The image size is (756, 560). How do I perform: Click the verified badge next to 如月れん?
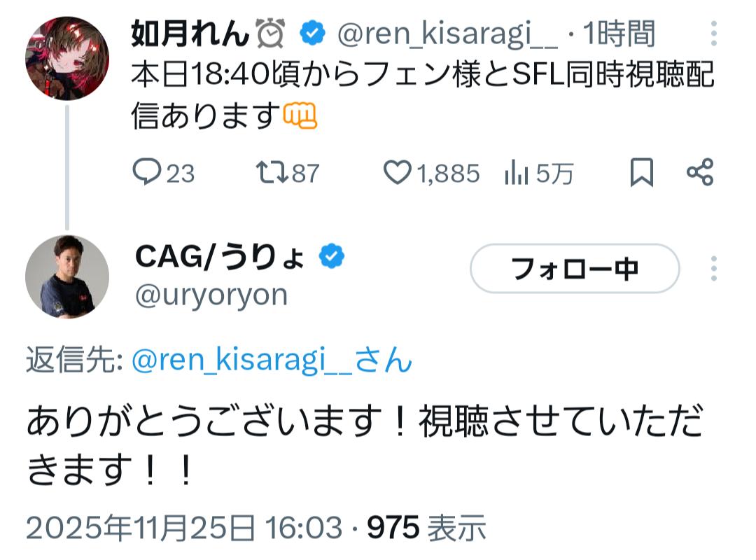click(311, 33)
